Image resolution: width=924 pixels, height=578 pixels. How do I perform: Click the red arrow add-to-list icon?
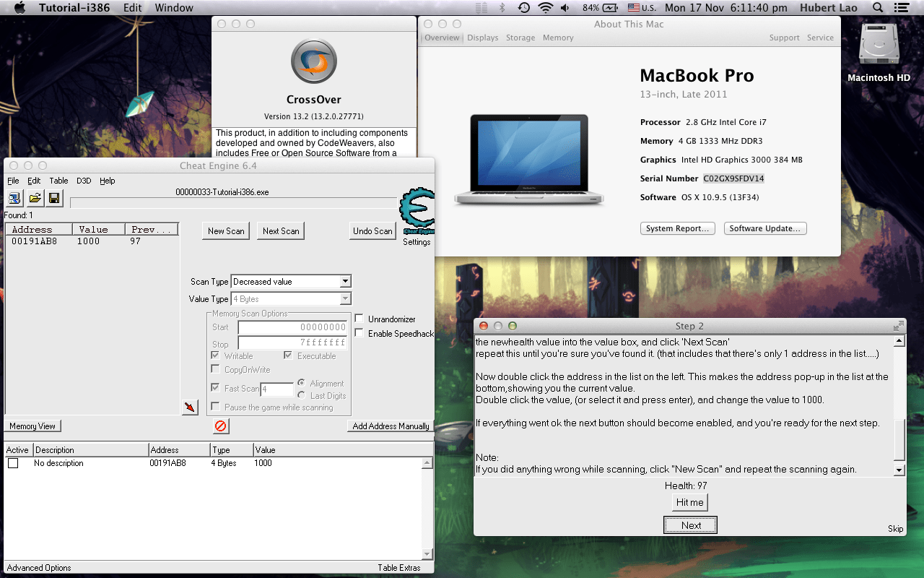click(190, 407)
